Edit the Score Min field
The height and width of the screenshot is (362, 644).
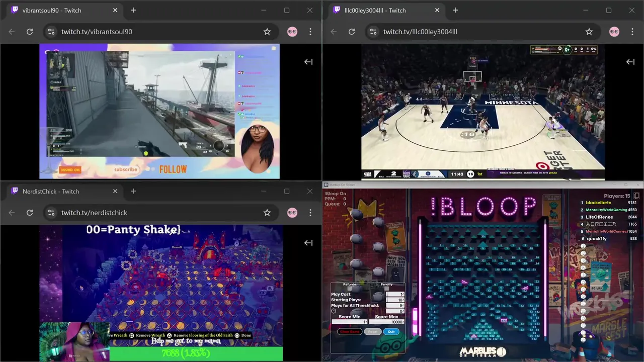pos(350,322)
